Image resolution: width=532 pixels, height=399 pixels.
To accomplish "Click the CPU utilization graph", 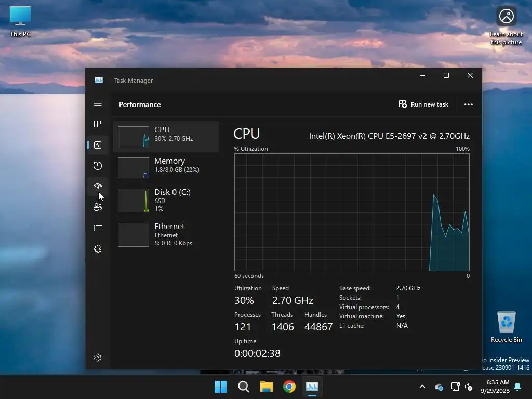I will point(352,212).
